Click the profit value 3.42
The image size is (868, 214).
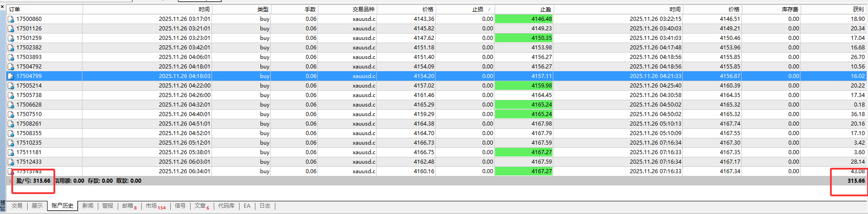(859, 143)
